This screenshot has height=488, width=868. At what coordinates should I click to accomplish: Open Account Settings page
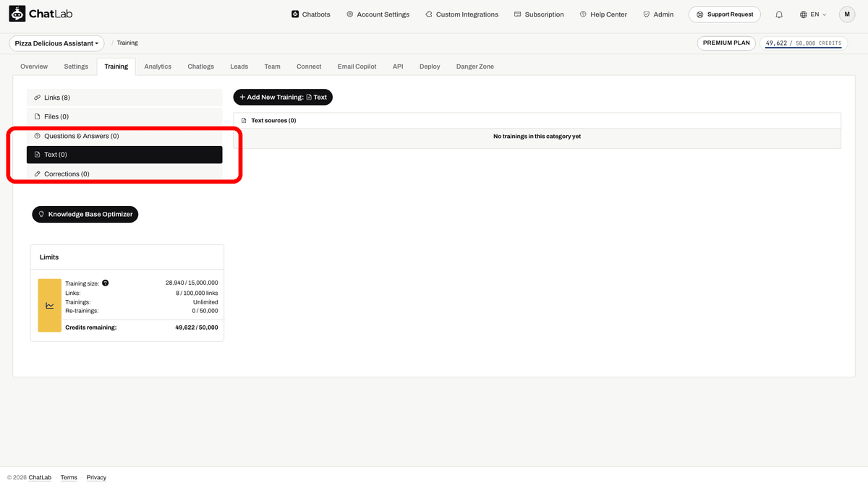(378, 14)
